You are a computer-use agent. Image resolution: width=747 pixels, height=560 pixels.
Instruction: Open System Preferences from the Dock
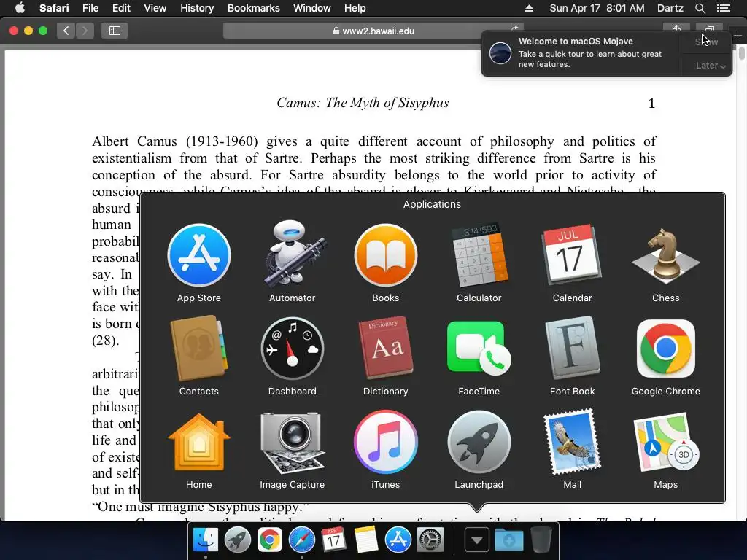click(430, 540)
